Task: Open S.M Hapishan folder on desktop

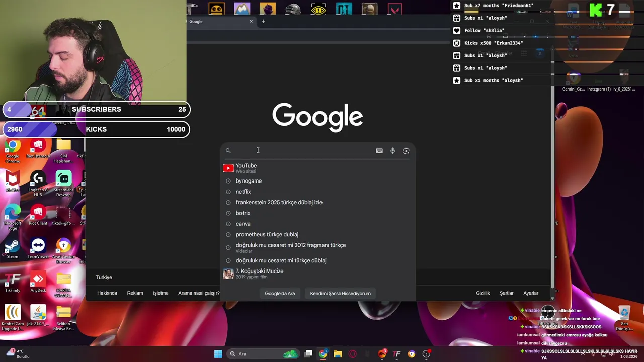Action: (x=63, y=151)
